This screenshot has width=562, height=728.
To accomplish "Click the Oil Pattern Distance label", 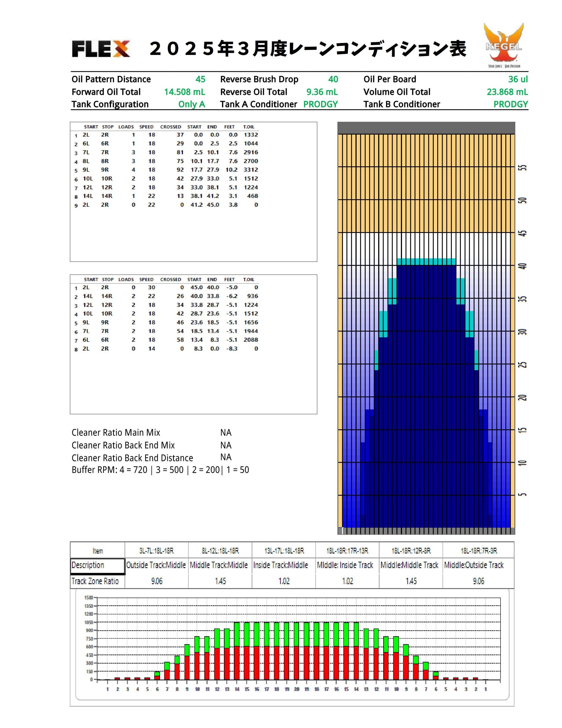I will 111,79.
